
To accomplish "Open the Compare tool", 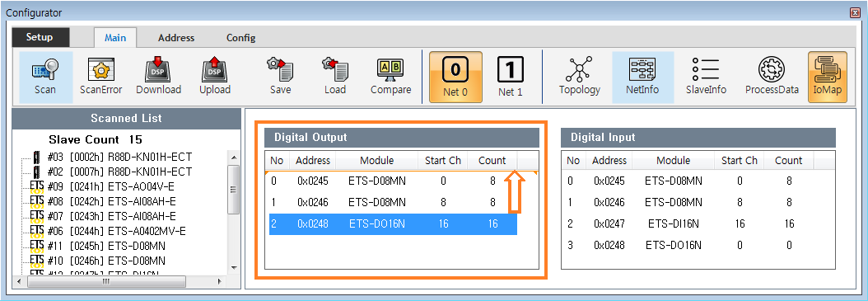I will click(x=391, y=77).
